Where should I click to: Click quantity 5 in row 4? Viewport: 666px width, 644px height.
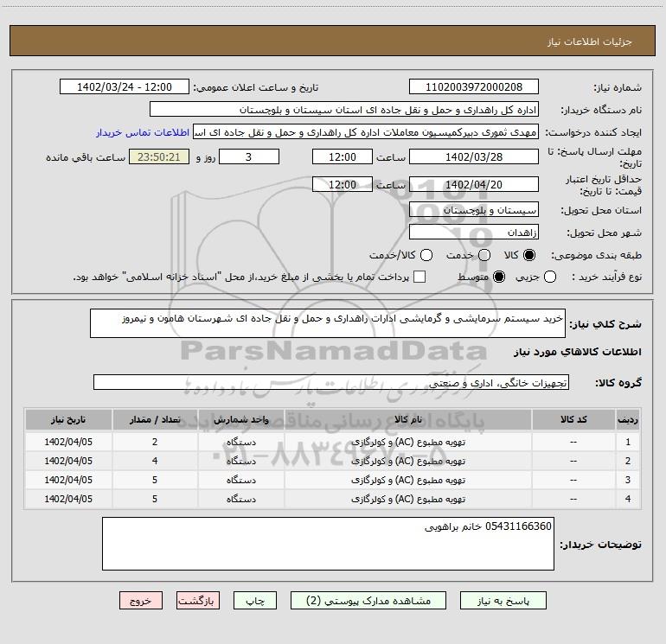coord(155,499)
